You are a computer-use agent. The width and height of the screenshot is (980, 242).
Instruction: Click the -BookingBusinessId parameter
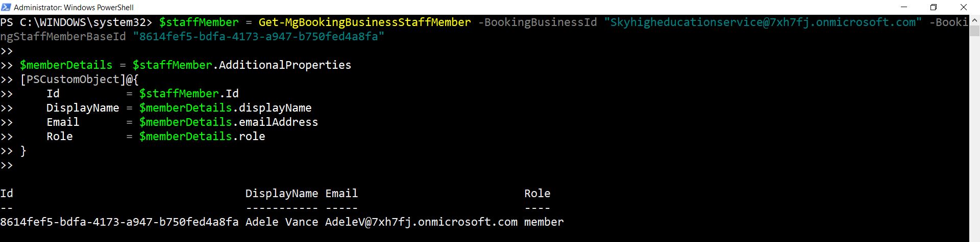point(537,22)
